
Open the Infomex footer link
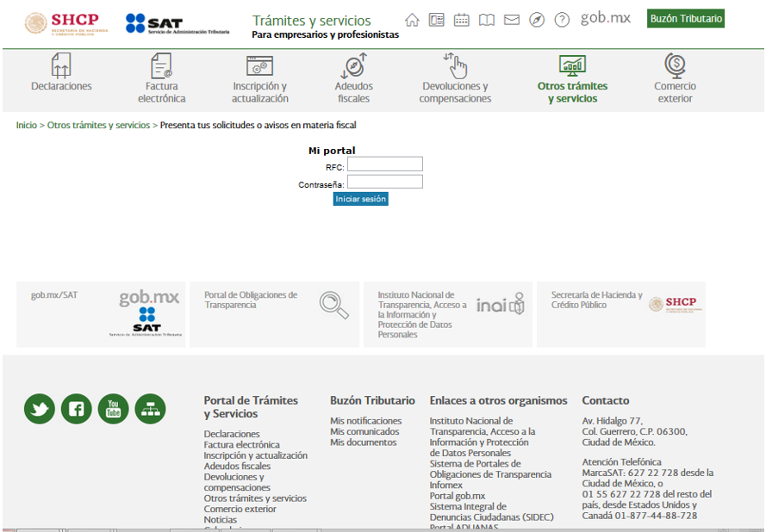[x=446, y=486]
